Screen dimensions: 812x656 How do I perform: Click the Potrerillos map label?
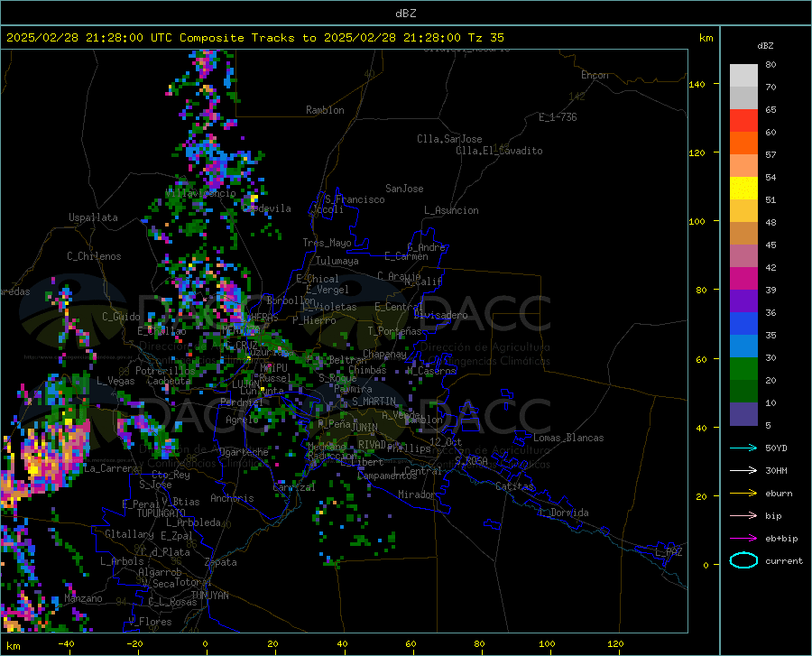click(165, 371)
